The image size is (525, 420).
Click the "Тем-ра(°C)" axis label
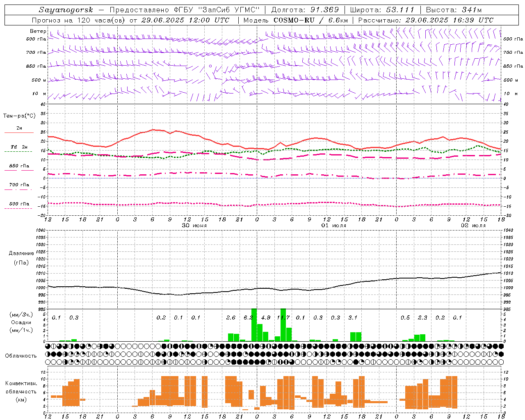pyautogui.click(x=19, y=116)
